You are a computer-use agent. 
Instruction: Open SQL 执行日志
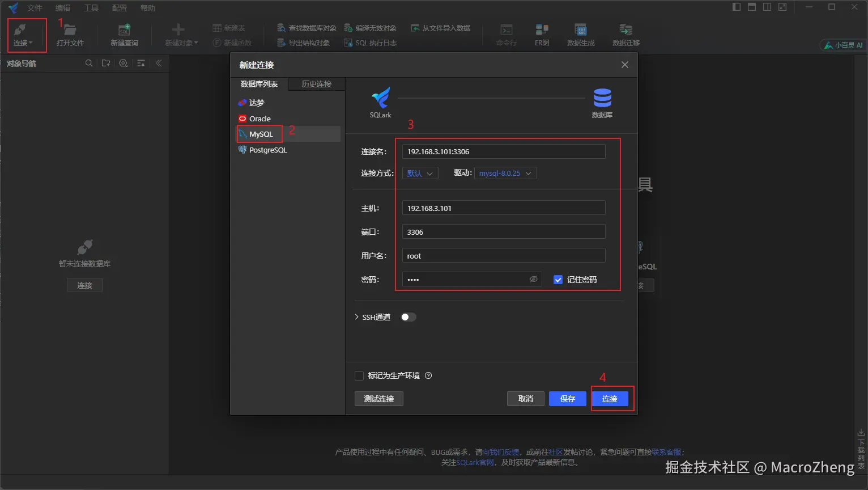(370, 43)
